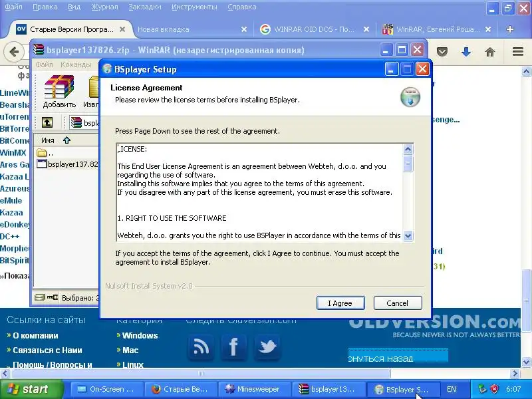Viewport: 532px width, 399px height.
Task: Click WinRAR up-one-level folder icon
Action: click(x=47, y=122)
